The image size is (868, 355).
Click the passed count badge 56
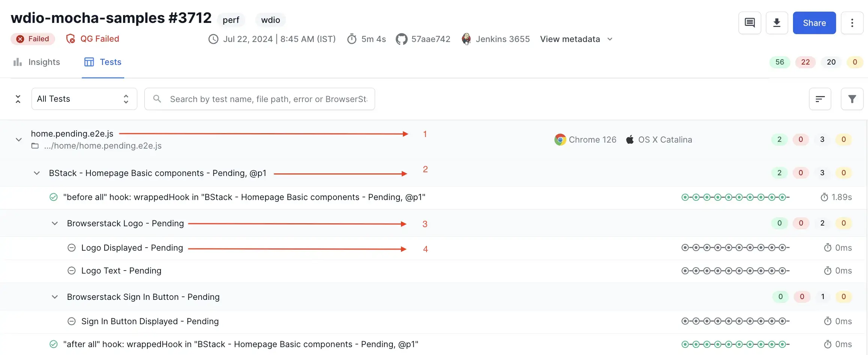779,62
